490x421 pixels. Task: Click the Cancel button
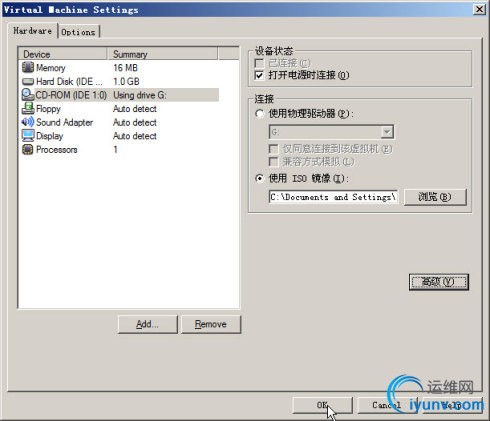pyautogui.click(x=387, y=405)
